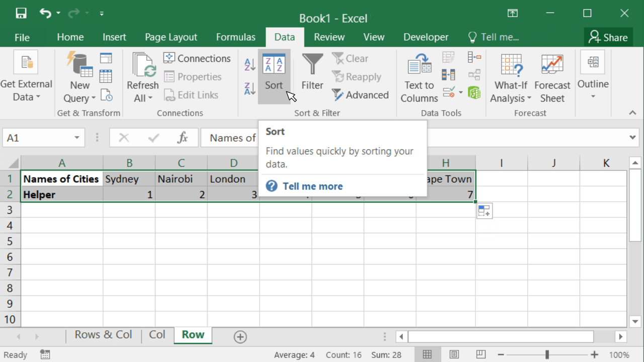Click the Tell me more link
The width and height of the screenshot is (644, 362).
pos(312,186)
